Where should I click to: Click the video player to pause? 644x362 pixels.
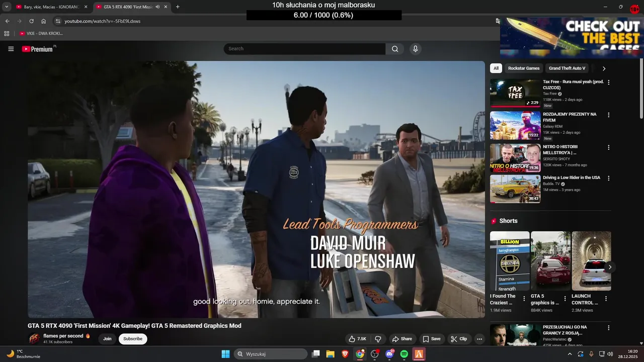click(256, 190)
